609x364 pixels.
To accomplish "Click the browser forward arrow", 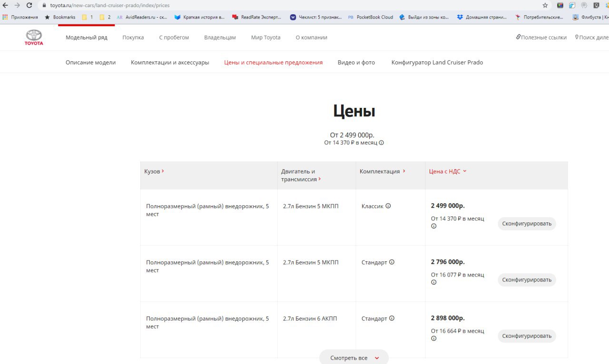I will pos(17,5).
